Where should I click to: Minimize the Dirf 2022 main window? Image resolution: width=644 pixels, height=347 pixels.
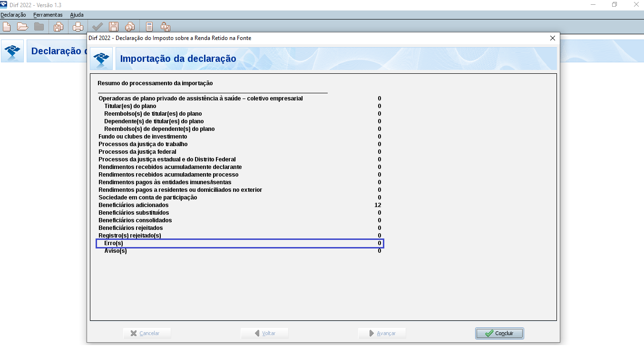click(x=593, y=4)
